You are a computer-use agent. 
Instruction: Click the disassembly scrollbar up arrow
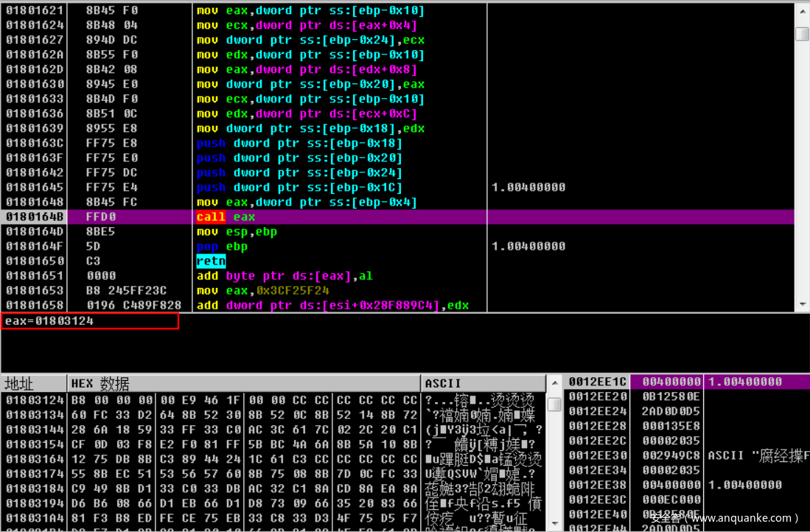802,11
